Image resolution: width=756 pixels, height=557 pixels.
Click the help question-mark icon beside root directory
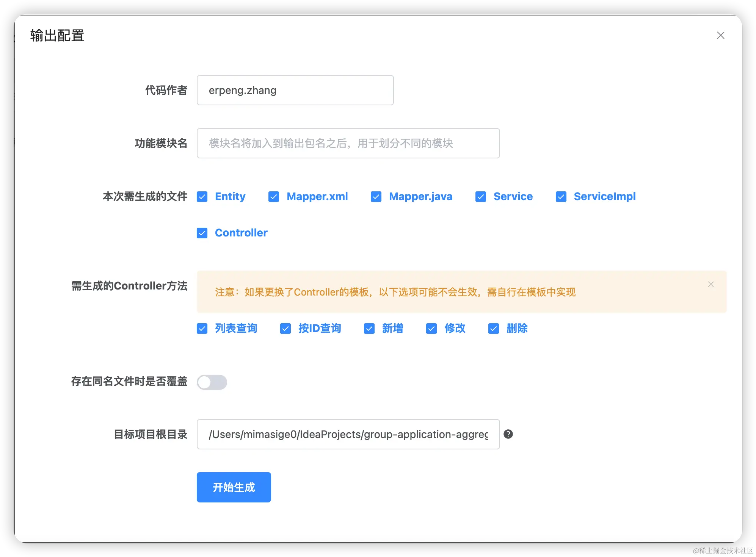coord(508,434)
